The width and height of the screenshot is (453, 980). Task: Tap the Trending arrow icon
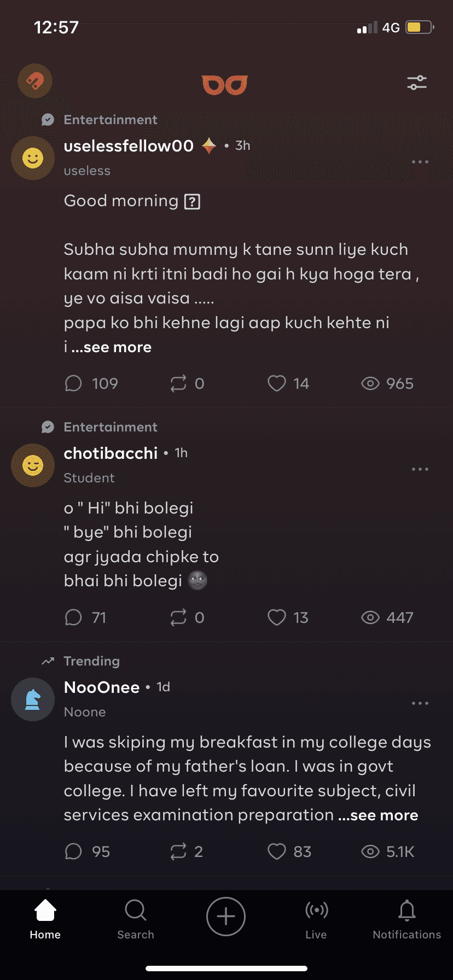(48, 661)
